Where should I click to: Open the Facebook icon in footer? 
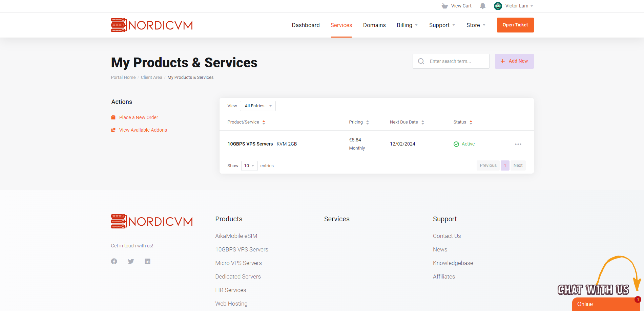(114, 261)
